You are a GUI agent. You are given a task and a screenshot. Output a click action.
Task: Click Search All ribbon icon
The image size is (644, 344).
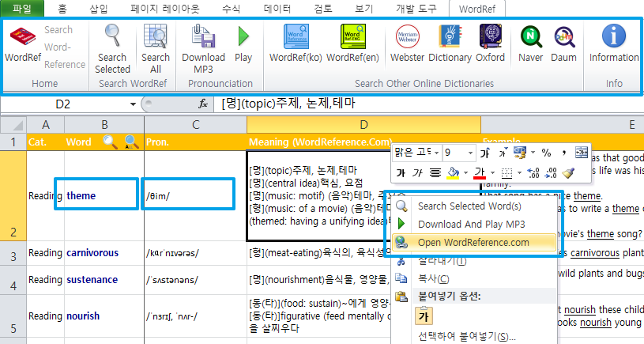pyautogui.click(x=155, y=36)
